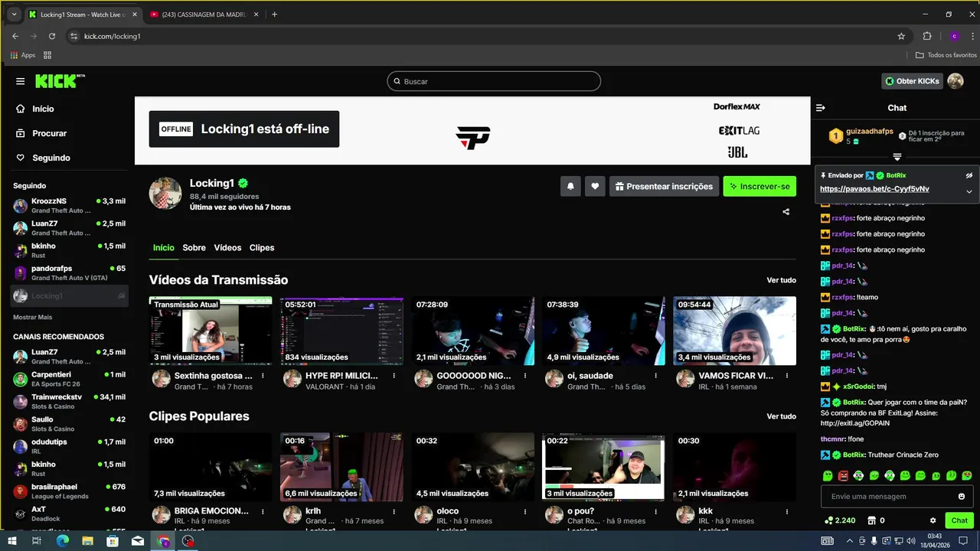The height and width of the screenshot is (551, 980).
Task: Click Obter KICKs button
Action: tap(912, 81)
